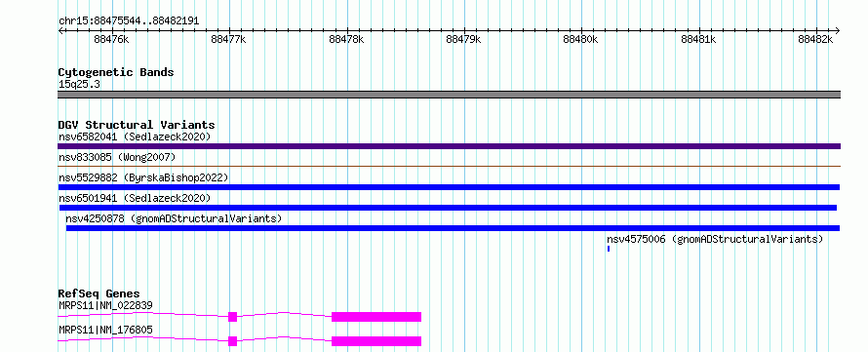Click the left arrow end of the ruler
This screenshot has width=868, height=352.
pos(60,30)
